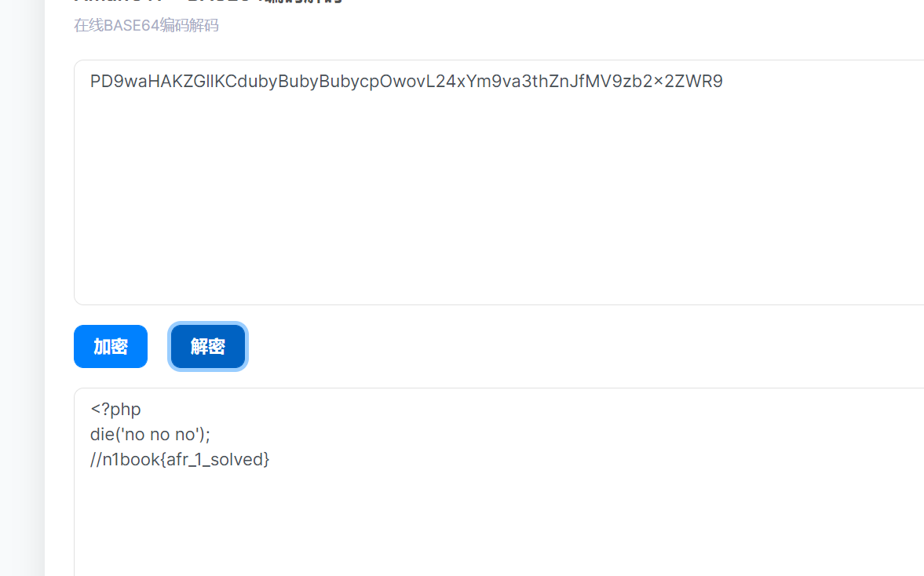
Task: Click the word "die" in the output
Action: coord(102,435)
